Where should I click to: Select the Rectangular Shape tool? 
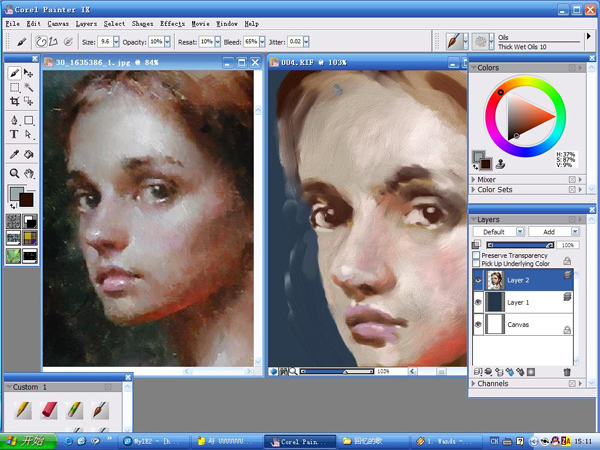click(28, 120)
